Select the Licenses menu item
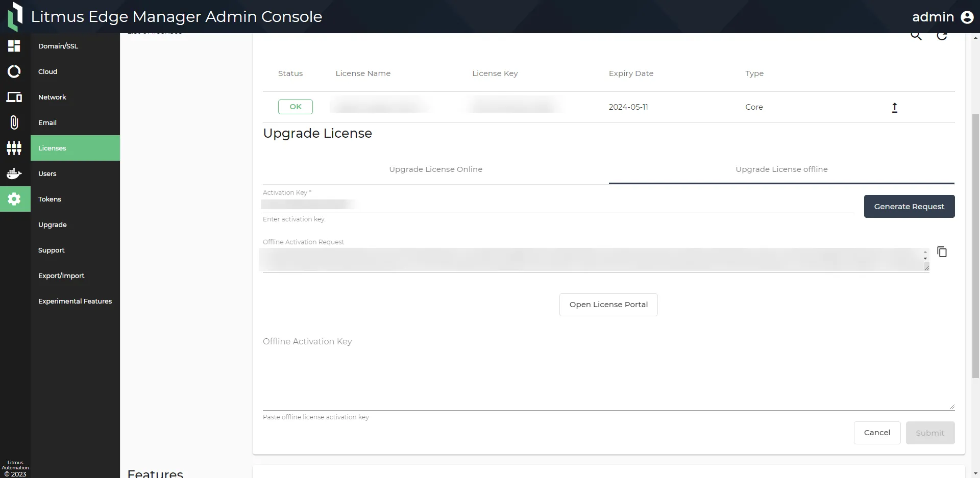This screenshot has width=980, height=478. coord(75,148)
